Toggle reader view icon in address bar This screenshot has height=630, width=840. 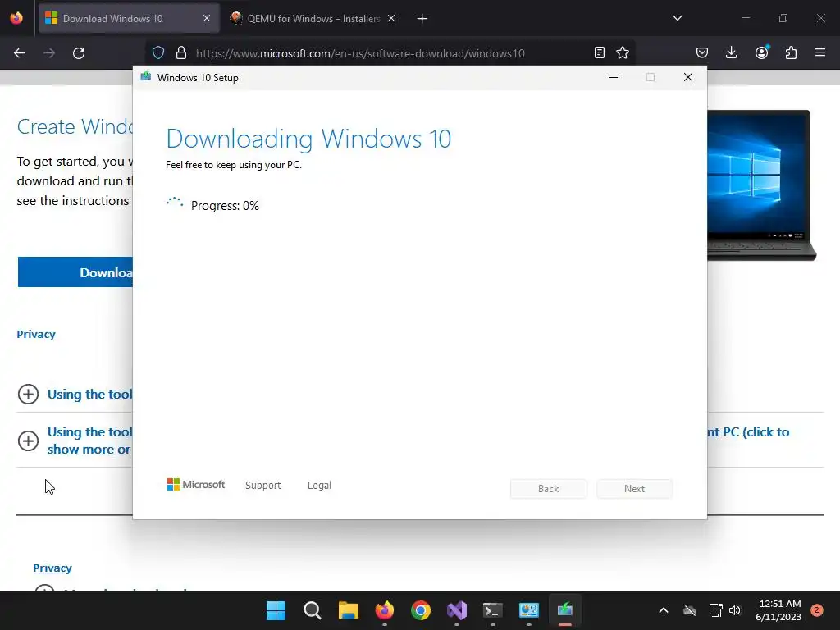[x=600, y=52]
